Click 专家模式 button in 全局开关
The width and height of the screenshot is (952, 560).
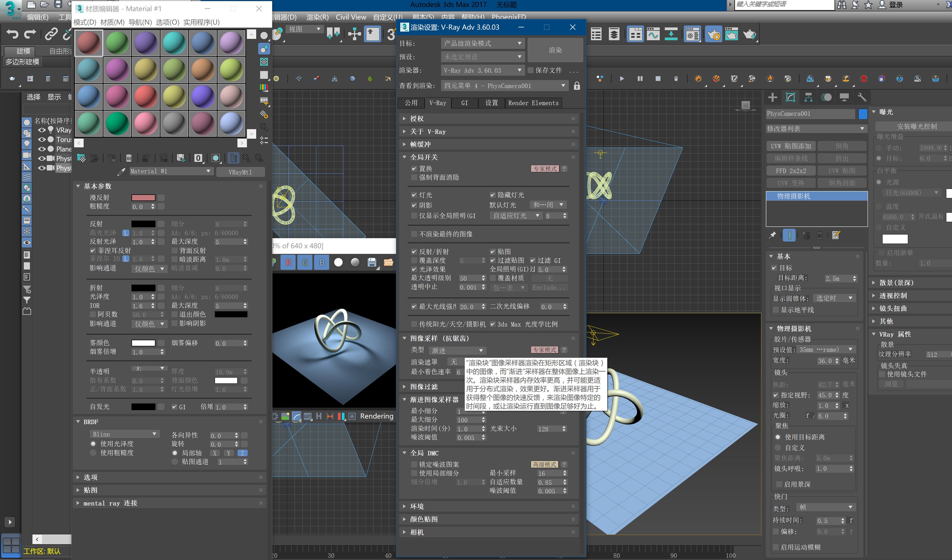point(545,169)
